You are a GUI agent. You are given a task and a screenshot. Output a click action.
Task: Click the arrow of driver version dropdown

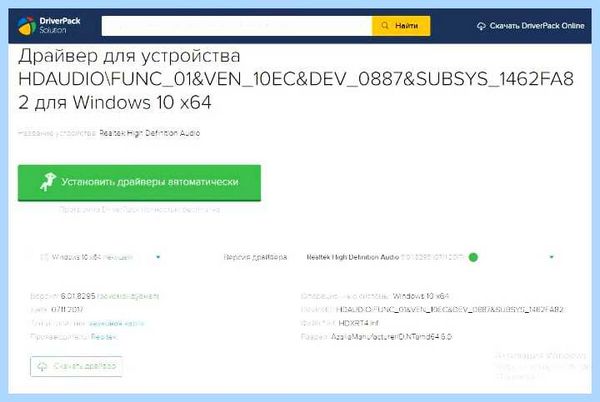[551, 257]
